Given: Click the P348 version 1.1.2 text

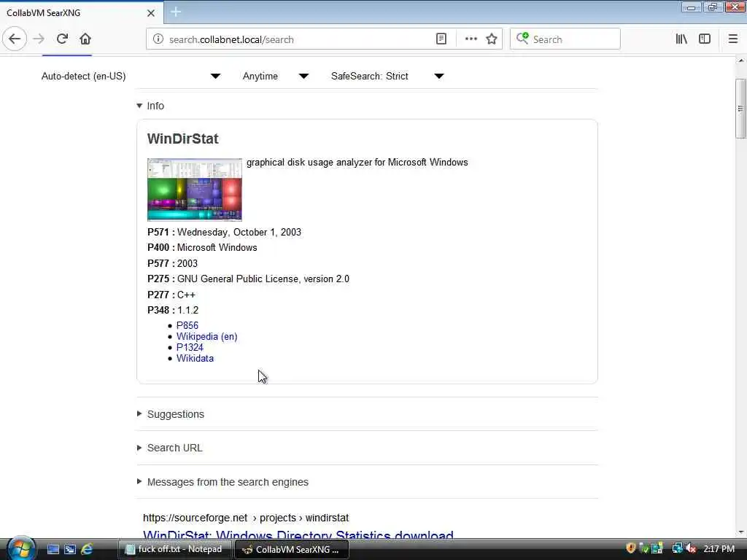Looking at the screenshot, I should click(x=187, y=310).
